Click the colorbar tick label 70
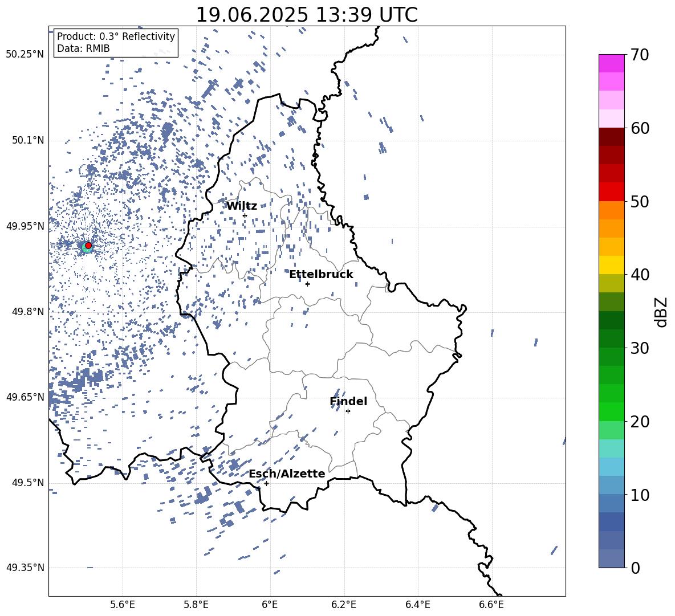 tap(640, 55)
